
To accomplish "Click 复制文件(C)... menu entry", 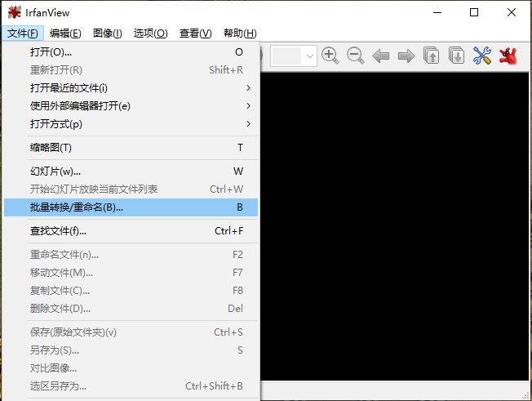I will point(131,291).
